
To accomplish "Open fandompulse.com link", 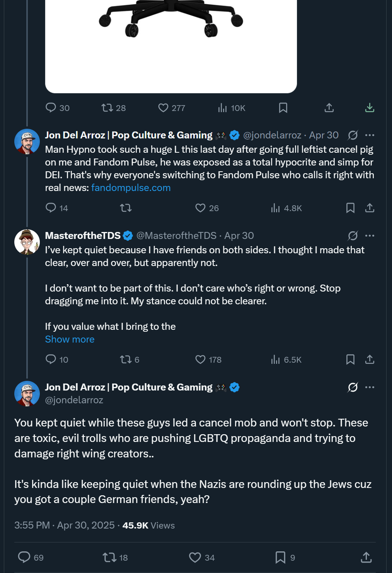I will point(131,188).
